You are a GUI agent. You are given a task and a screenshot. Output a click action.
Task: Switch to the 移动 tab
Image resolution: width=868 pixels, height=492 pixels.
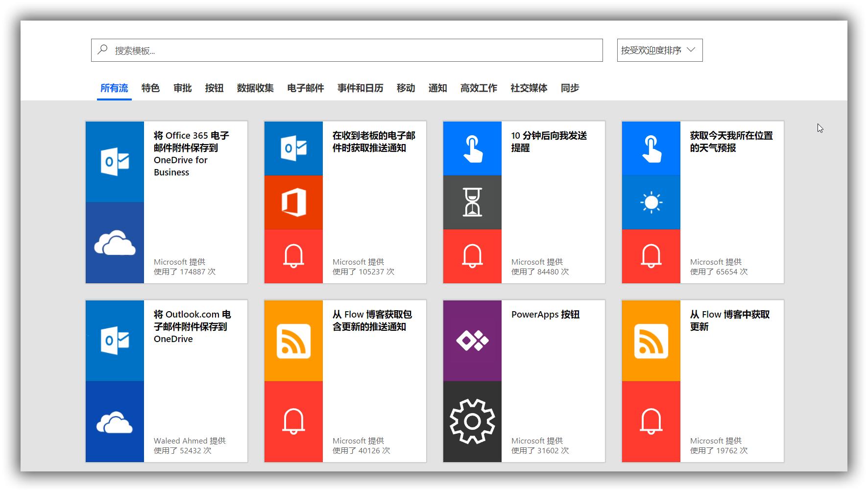pos(406,88)
